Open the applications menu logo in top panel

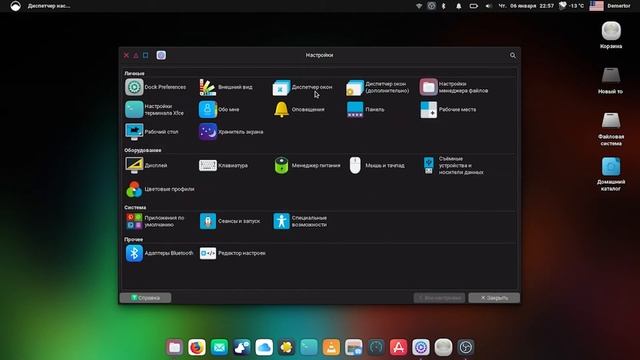tap(16, 6)
